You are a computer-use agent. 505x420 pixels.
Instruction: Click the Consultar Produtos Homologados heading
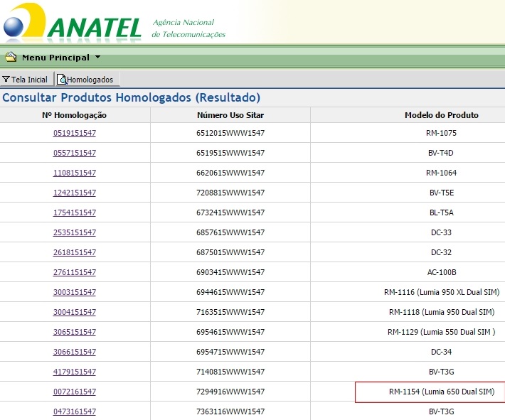(131, 97)
